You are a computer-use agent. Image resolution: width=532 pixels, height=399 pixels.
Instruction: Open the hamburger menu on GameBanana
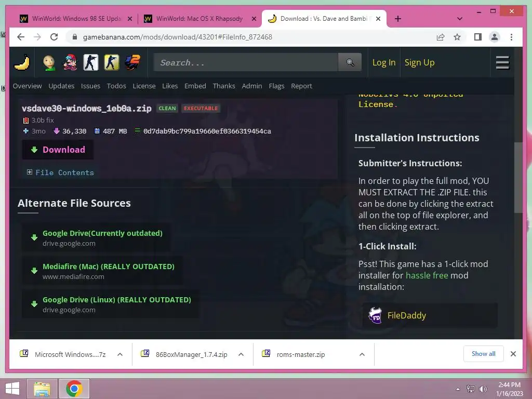[x=502, y=62]
